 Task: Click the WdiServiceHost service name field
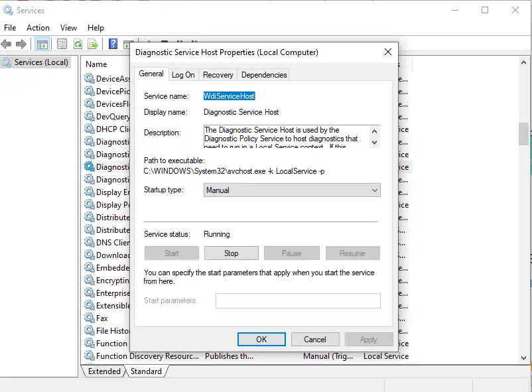(229, 96)
